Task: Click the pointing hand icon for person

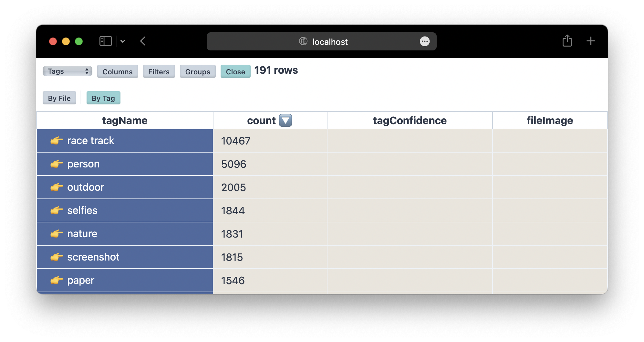Action: [57, 164]
